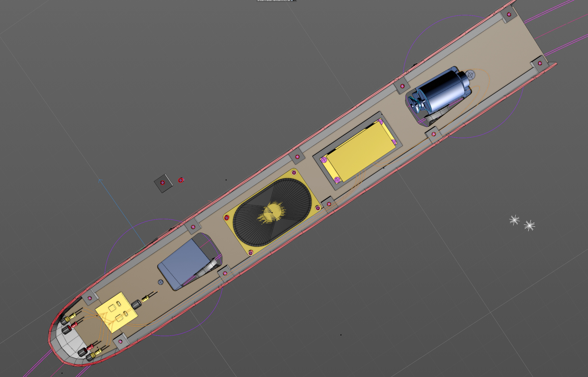Click the blue axis arrow tip

coord(100,180)
